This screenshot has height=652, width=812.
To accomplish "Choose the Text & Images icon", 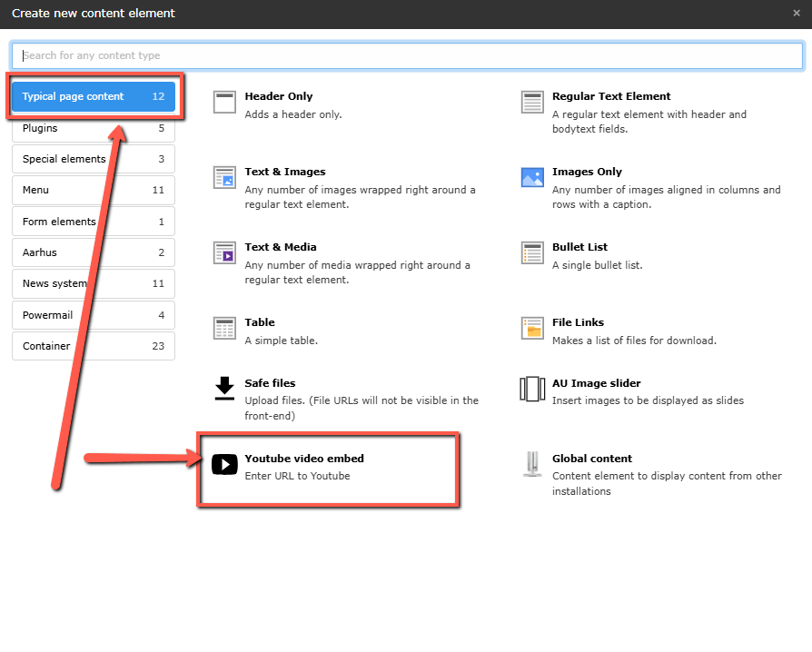I will (224, 177).
